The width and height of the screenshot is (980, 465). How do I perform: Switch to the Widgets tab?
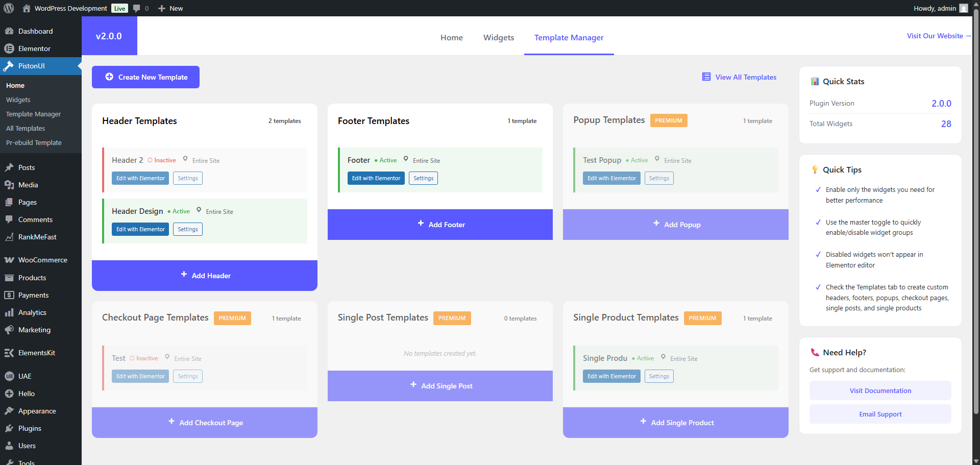click(499, 37)
